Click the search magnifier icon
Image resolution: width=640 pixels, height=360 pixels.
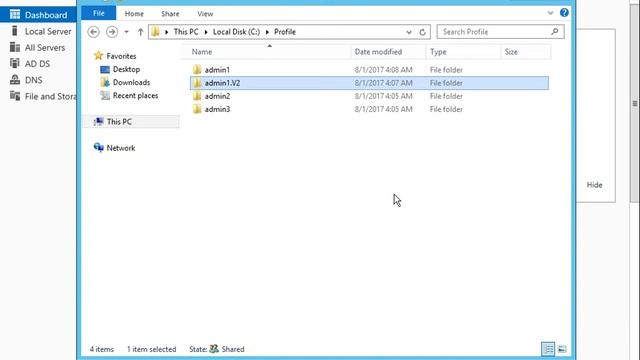click(x=554, y=31)
